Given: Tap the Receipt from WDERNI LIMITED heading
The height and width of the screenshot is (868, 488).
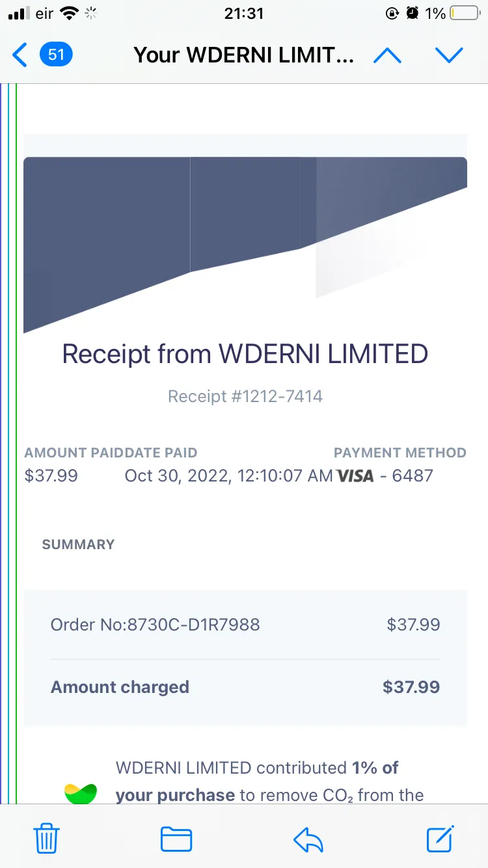Looking at the screenshot, I should [245, 354].
